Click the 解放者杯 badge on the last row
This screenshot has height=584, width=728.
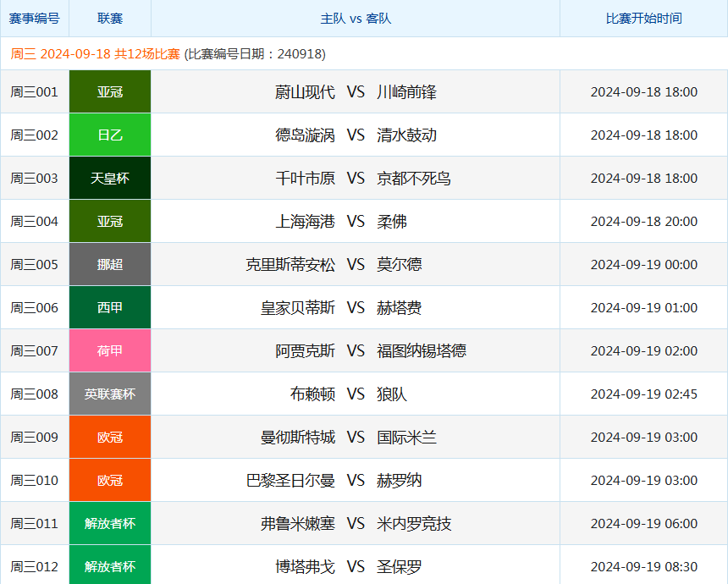pos(109,565)
